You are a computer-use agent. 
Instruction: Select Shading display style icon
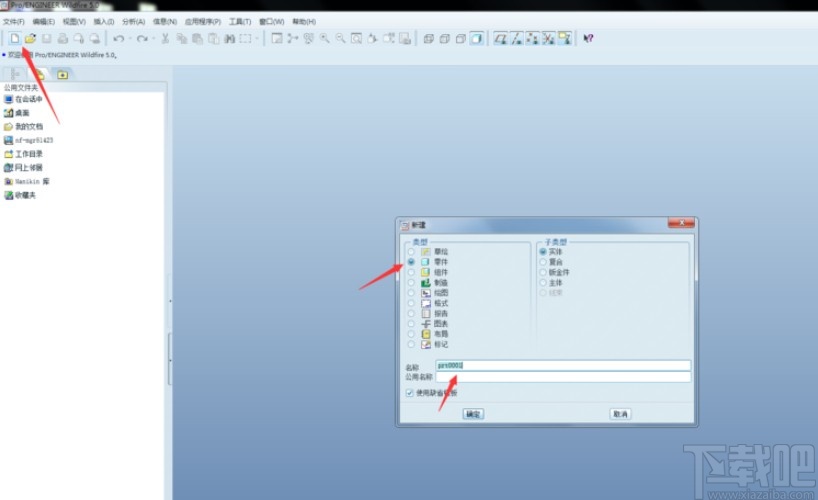(x=476, y=38)
